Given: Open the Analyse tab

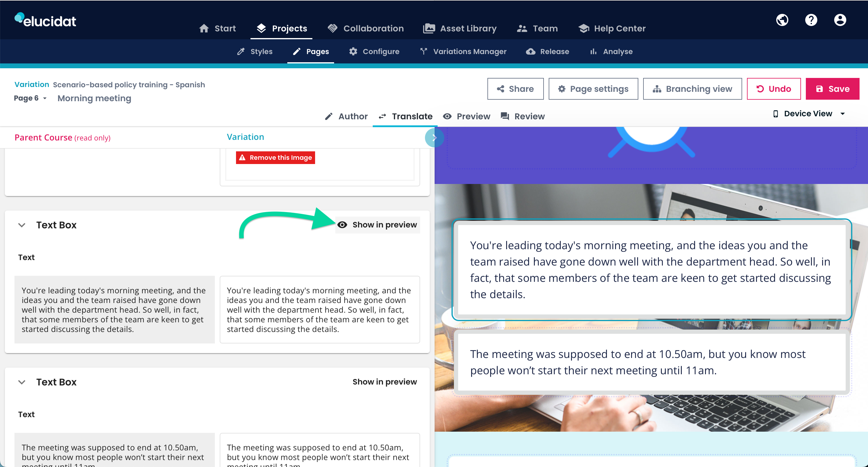Looking at the screenshot, I should coord(611,52).
